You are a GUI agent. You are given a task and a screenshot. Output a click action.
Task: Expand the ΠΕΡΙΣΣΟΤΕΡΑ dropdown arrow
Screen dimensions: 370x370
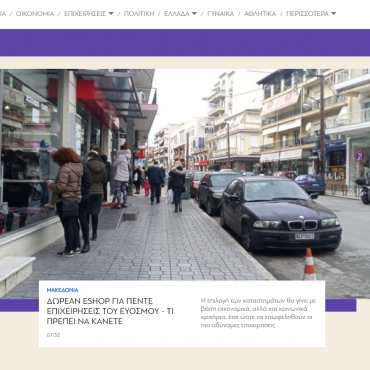tap(333, 14)
